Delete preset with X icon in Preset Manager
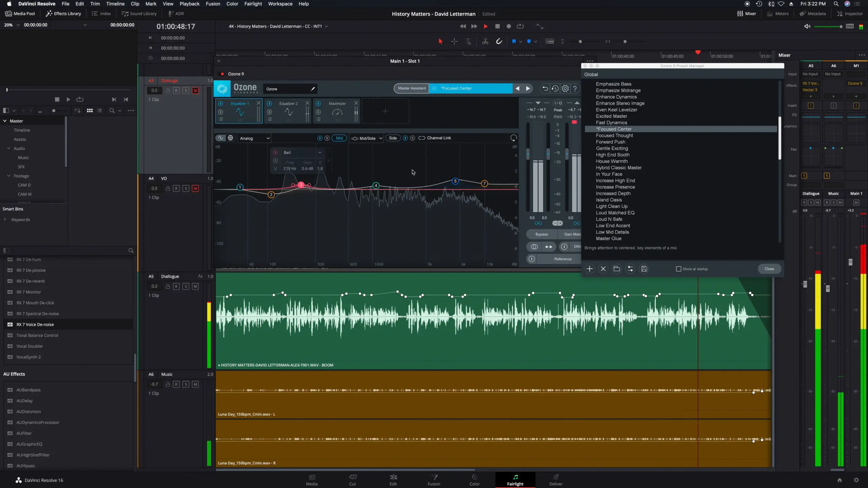Viewport: 868px width, 488px height. tap(603, 269)
